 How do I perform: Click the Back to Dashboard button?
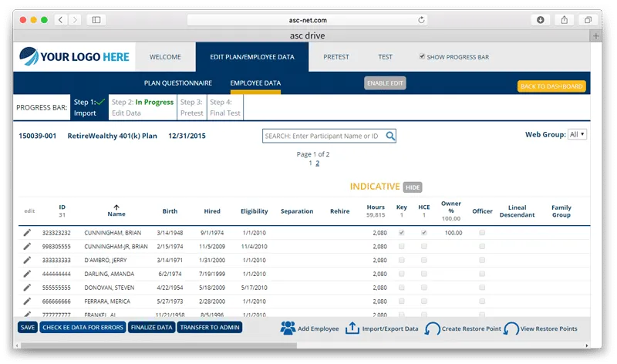click(x=551, y=86)
